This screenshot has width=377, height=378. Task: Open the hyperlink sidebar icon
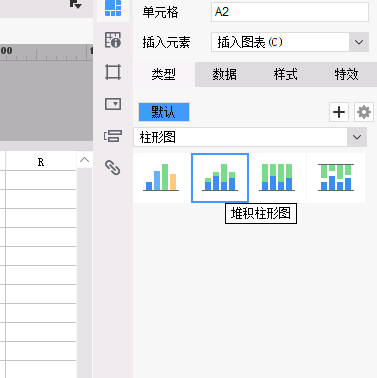click(113, 168)
